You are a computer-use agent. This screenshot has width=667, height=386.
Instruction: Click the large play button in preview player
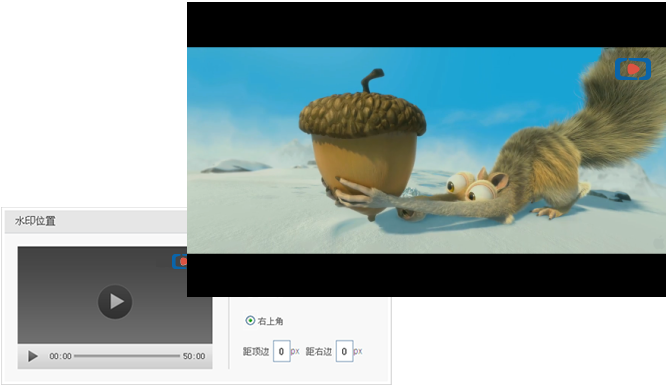pos(115,302)
